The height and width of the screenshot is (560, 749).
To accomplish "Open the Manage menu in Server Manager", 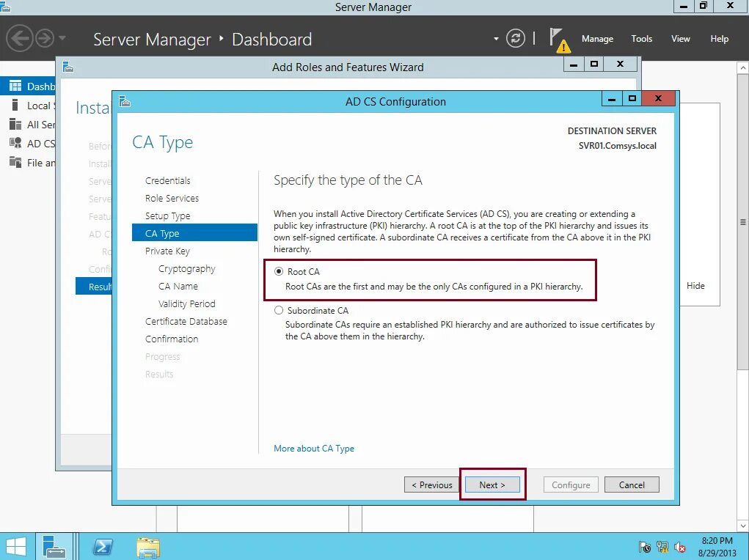I will click(x=597, y=39).
